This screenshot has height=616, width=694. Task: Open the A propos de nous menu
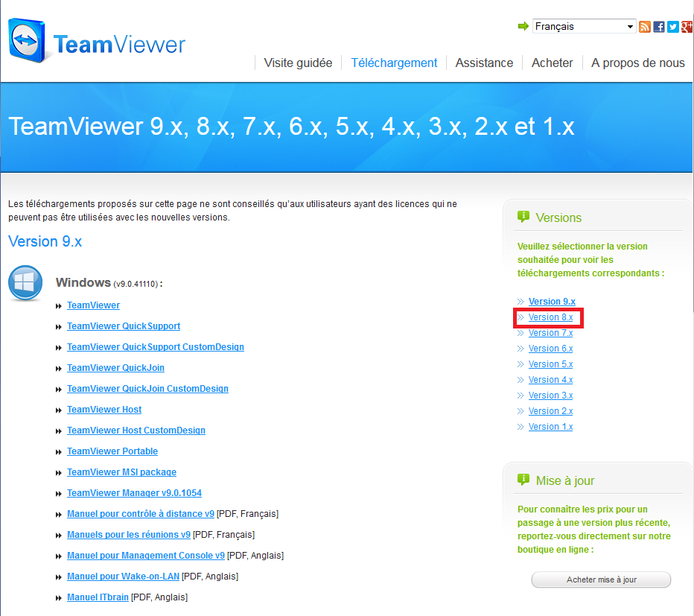click(x=638, y=63)
